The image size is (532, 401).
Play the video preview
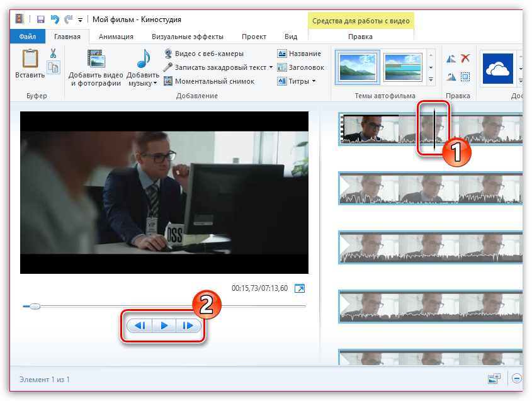164,325
